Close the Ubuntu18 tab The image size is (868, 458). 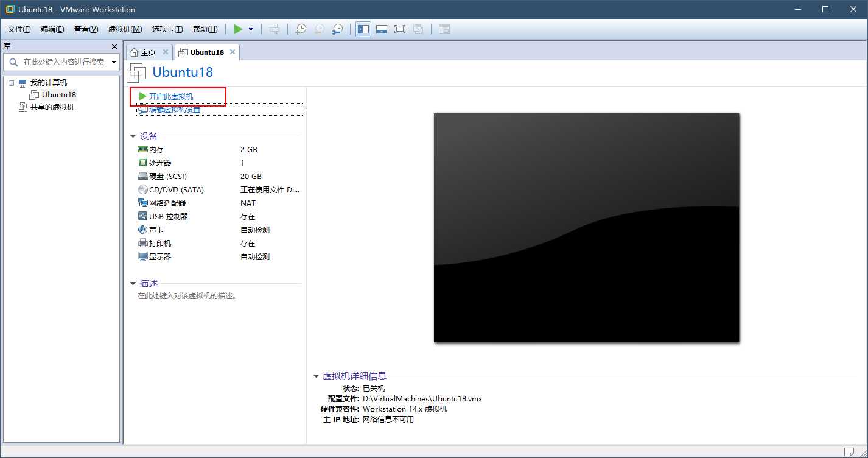point(232,52)
